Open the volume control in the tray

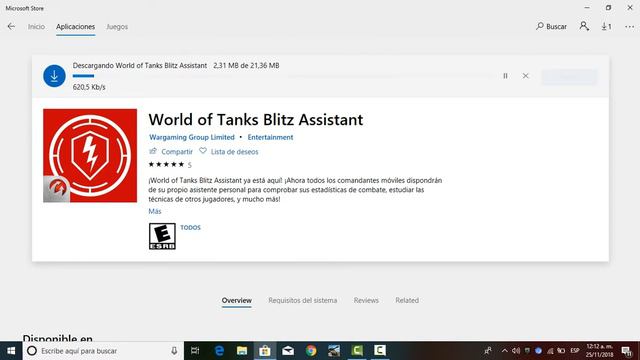click(x=516, y=351)
